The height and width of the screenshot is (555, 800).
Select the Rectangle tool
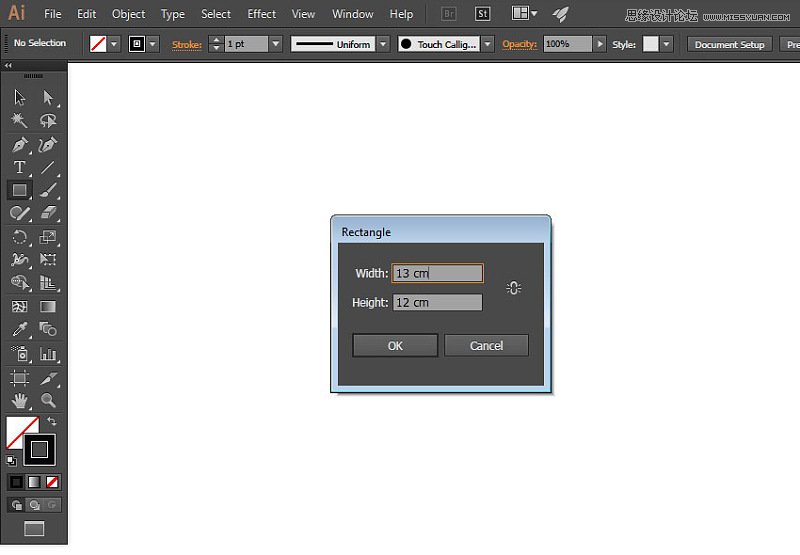(x=19, y=190)
